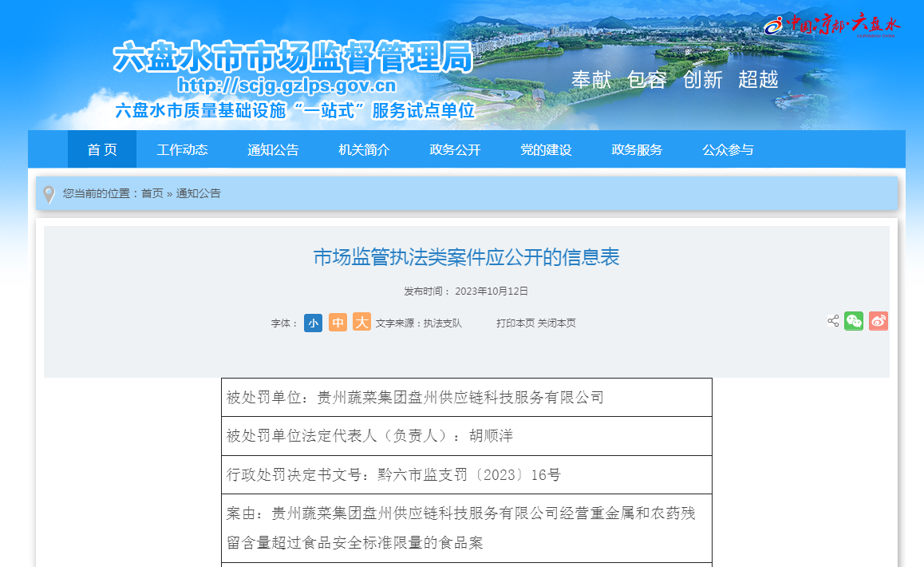Share the page via the WeChat icon
The height and width of the screenshot is (567, 924).
853,321
